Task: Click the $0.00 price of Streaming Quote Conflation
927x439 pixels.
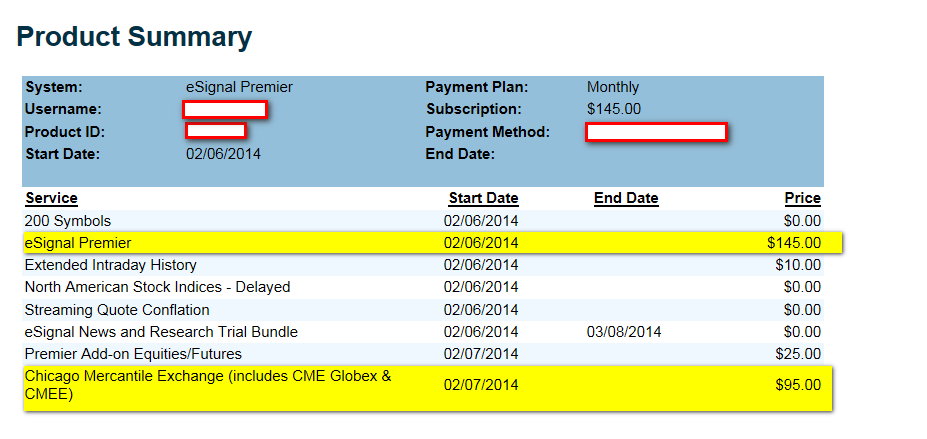Action: [802, 310]
